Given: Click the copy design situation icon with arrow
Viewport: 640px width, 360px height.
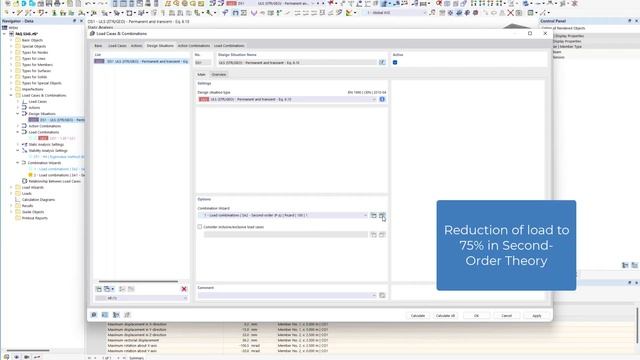Looking at the screenshot, I should coord(109,289).
